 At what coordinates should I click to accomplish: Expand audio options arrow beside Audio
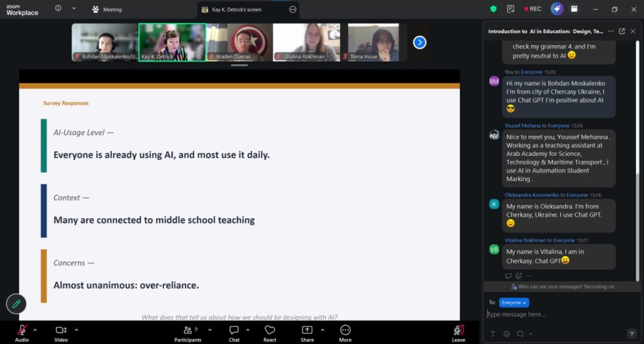35,330
